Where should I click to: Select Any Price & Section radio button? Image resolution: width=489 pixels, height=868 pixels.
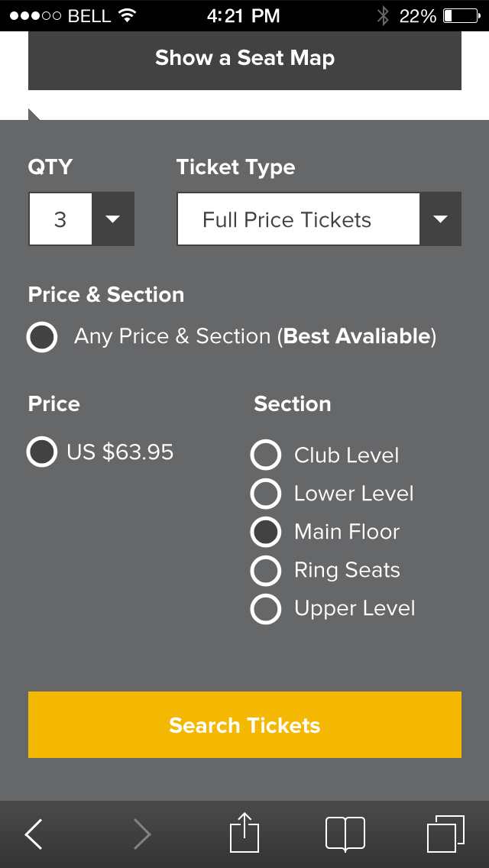[42, 337]
